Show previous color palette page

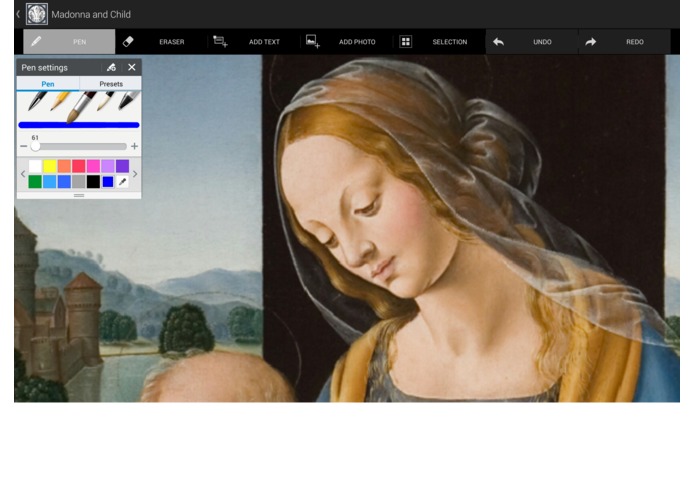point(23,174)
